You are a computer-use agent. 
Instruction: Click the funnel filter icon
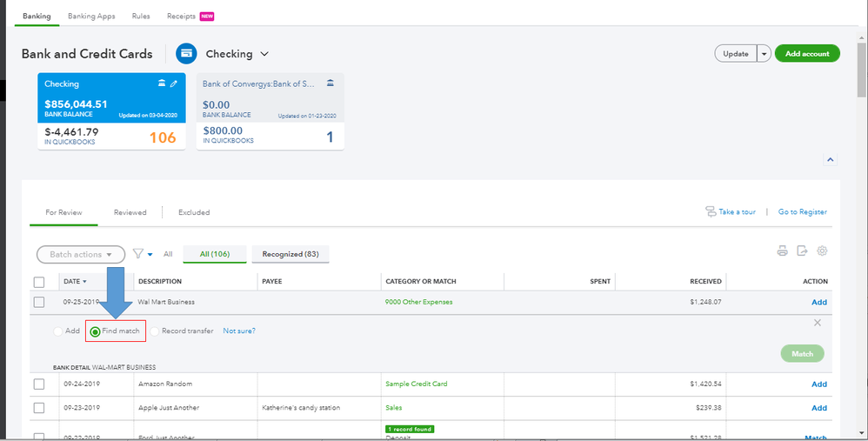click(x=137, y=254)
